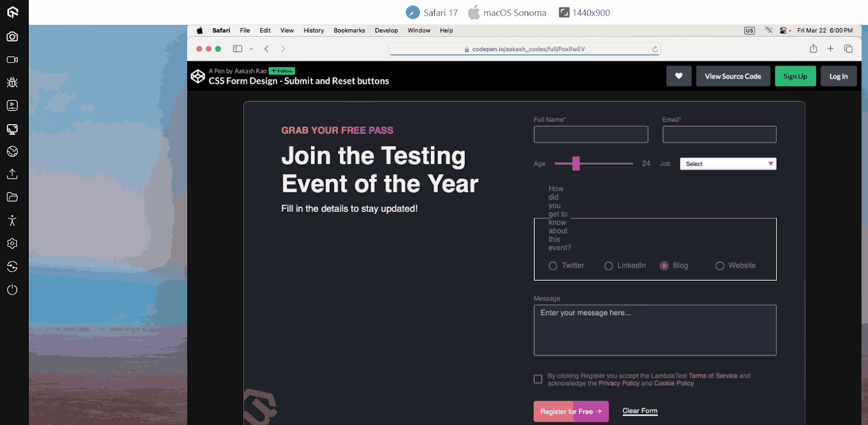The image size is (868, 425).
Task: Open the accessibility tool icon
Action: click(12, 221)
